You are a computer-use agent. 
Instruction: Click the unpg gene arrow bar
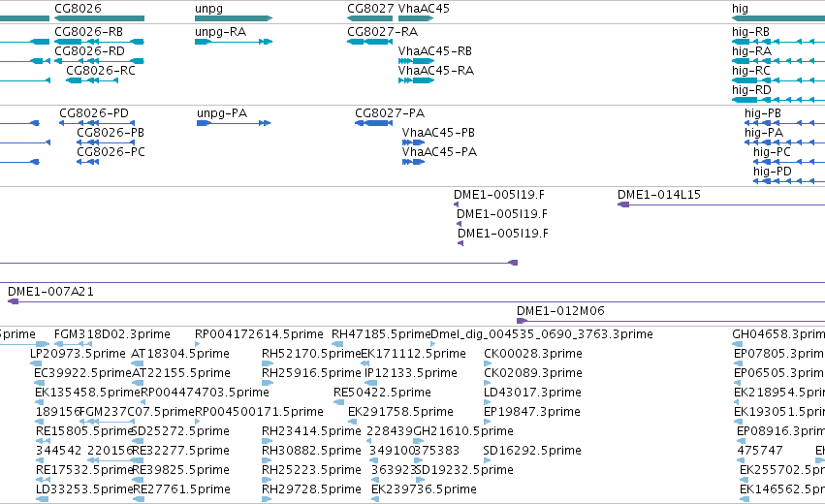tap(234, 18)
